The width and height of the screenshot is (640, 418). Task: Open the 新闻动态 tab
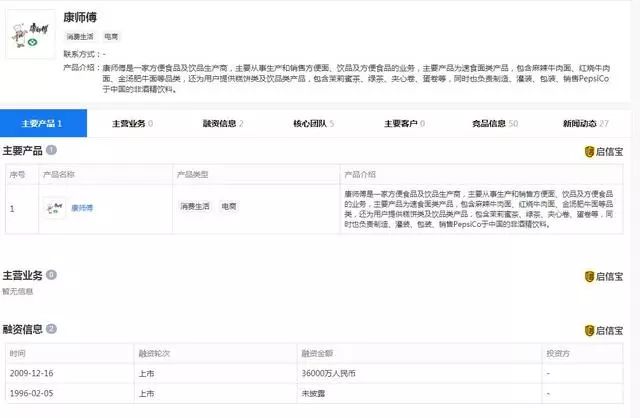(585, 123)
